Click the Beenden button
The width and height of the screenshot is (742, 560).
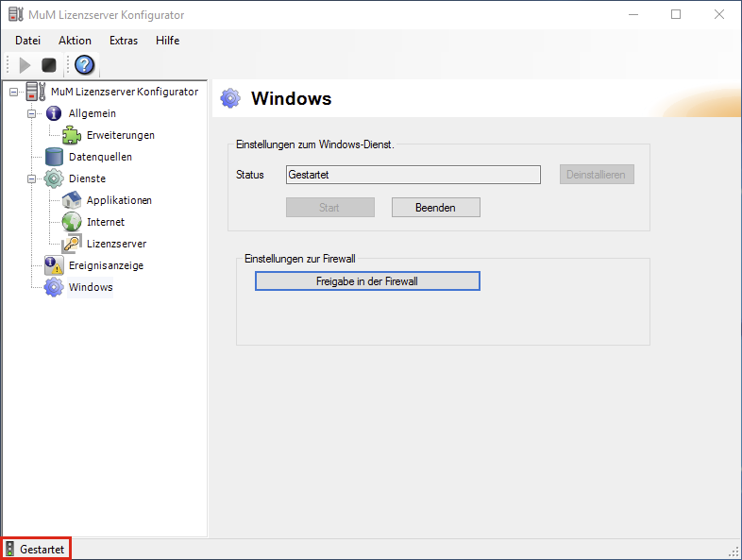click(x=435, y=207)
